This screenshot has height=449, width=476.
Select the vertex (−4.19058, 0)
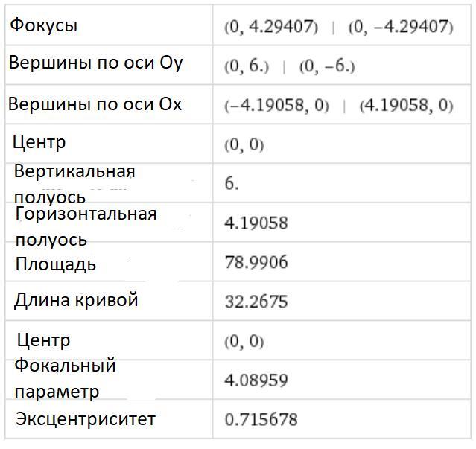pyautogui.click(x=276, y=106)
